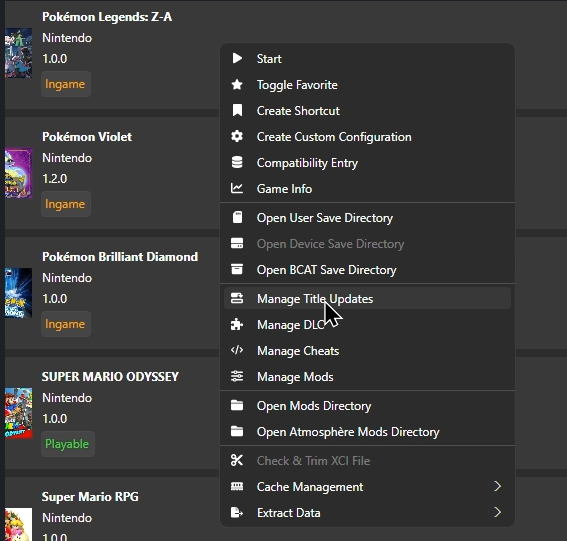Click the gear icon for Custom Configuration
567x541 pixels.
tap(237, 137)
